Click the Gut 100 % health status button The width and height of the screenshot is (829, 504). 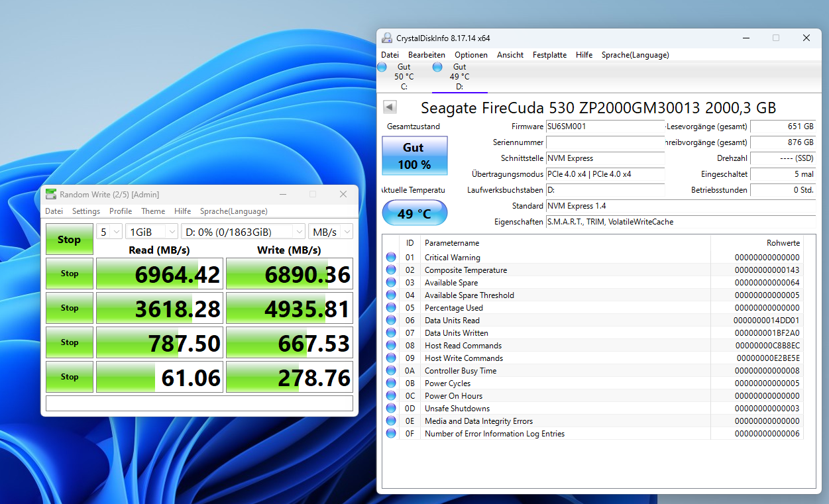(x=415, y=156)
